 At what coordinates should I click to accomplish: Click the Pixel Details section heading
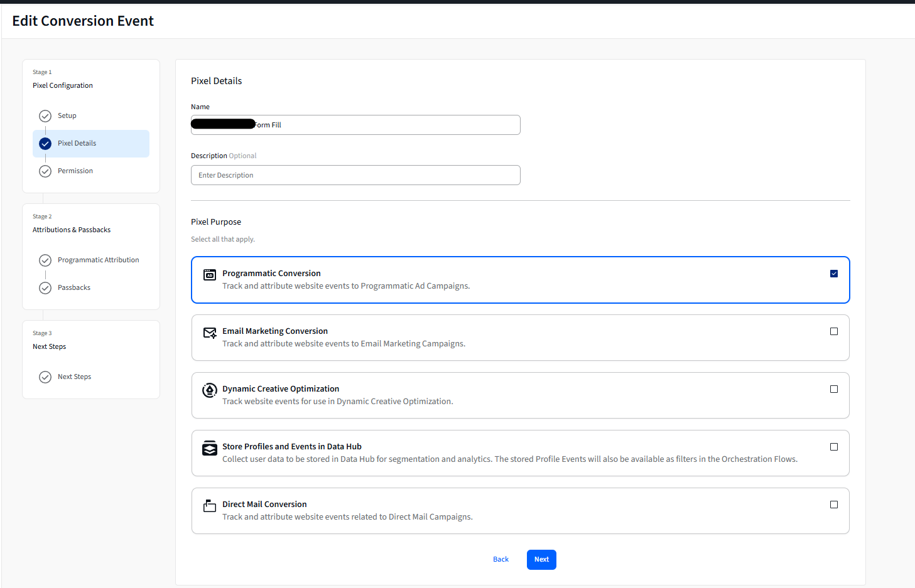pos(216,81)
